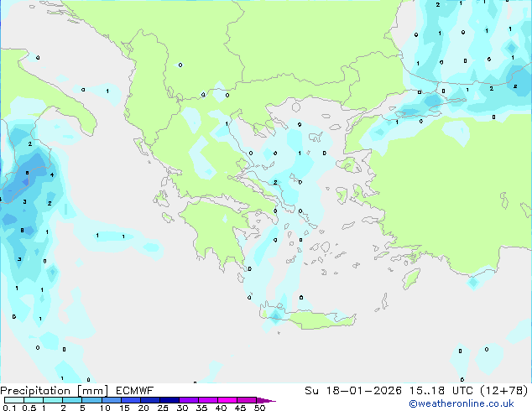Pick the 5–10 mm legend swatch

[91, 400]
